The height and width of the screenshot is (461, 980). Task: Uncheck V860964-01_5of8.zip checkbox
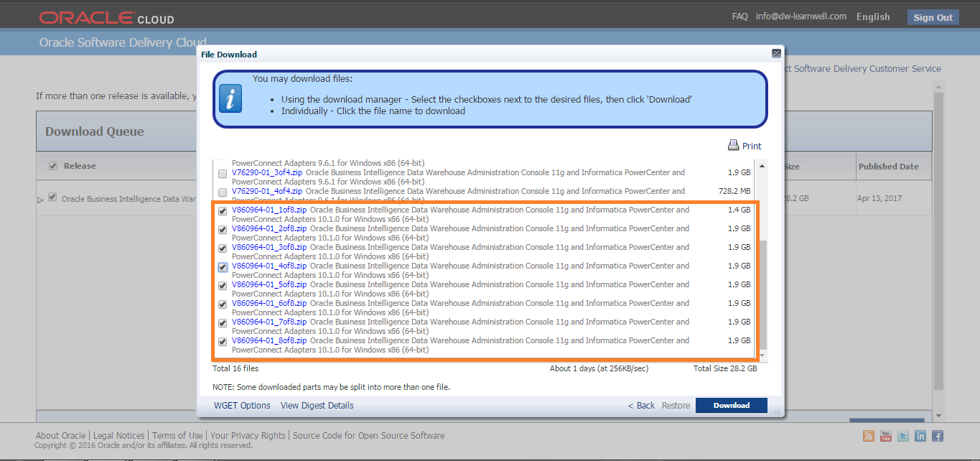[223, 286]
